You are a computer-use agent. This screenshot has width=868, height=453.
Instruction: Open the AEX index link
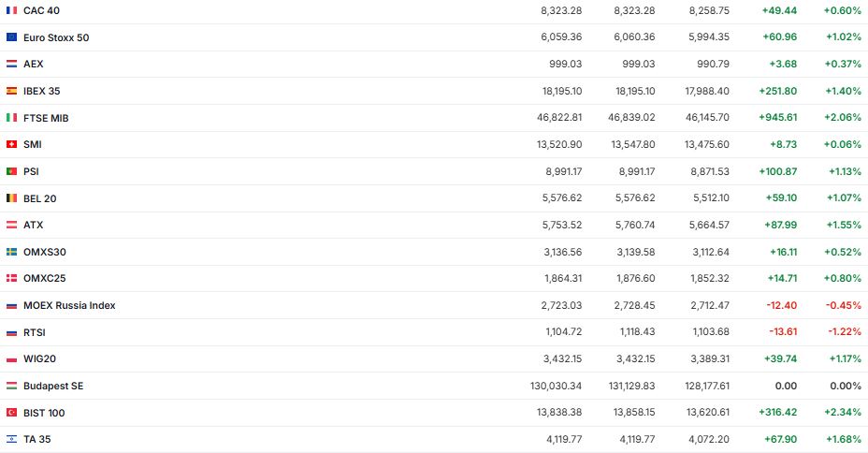pos(33,64)
